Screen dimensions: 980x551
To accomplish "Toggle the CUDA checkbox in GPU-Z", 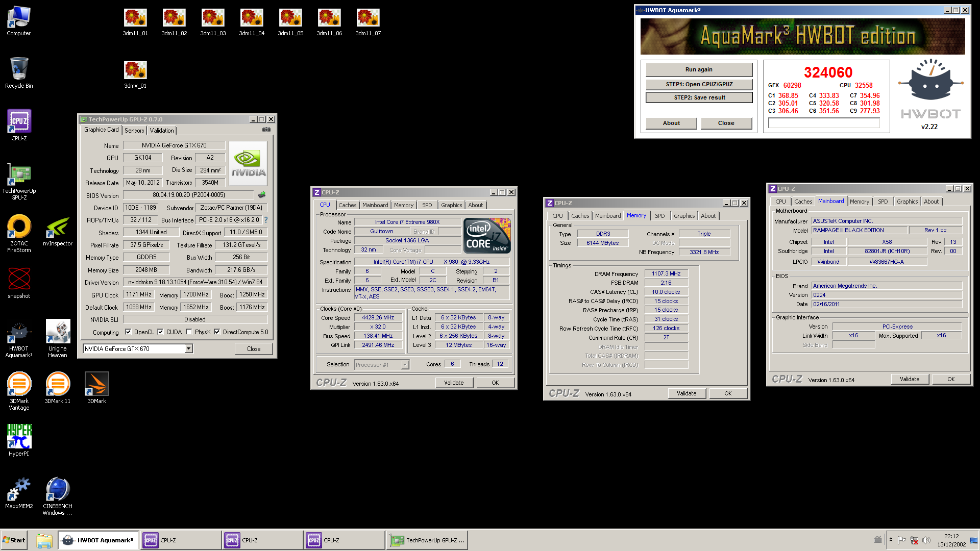I will (160, 332).
